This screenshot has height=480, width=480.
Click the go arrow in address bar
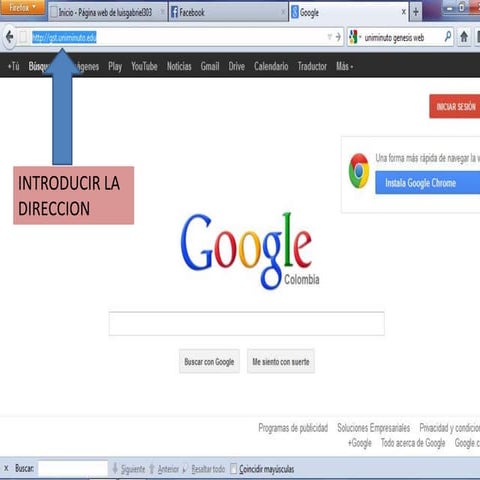point(338,37)
